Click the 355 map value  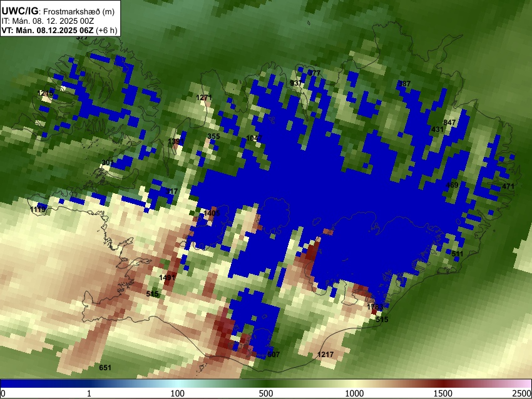point(214,136)
